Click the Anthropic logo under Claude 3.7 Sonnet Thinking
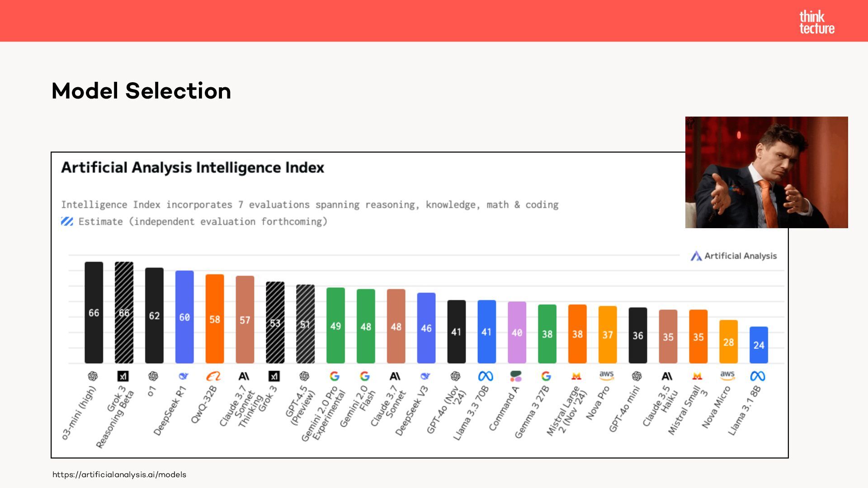868x488 pixels. (244, 376)
